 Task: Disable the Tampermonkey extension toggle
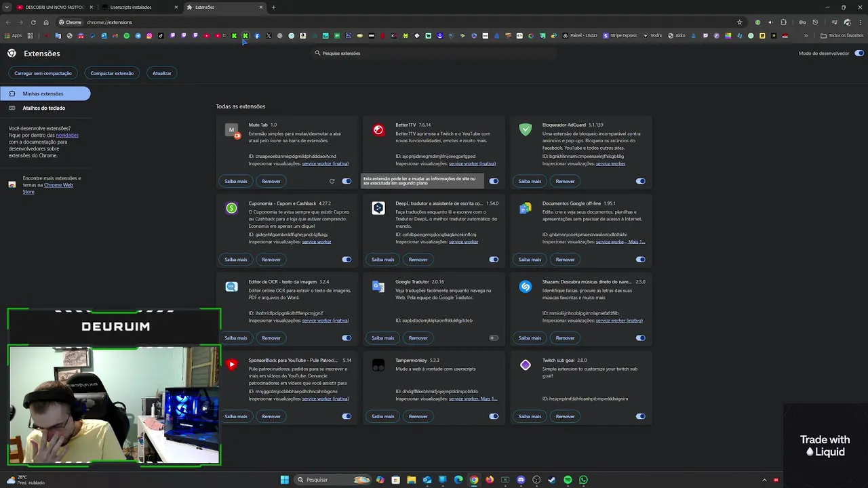494,416
